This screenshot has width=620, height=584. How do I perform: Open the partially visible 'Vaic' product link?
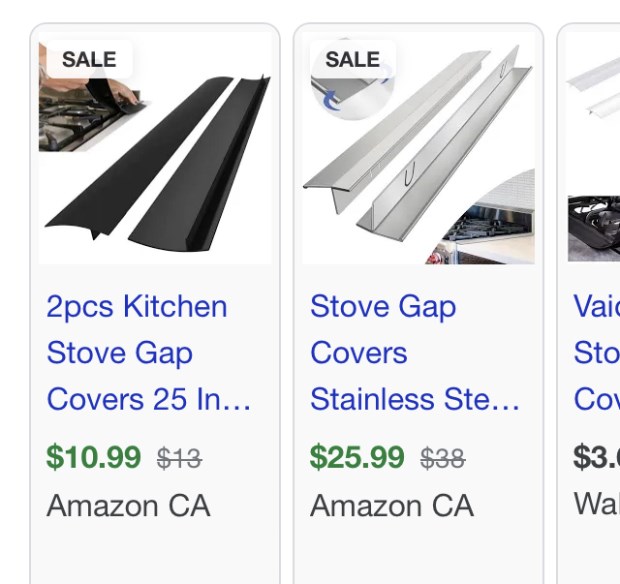tap(597, 353)
